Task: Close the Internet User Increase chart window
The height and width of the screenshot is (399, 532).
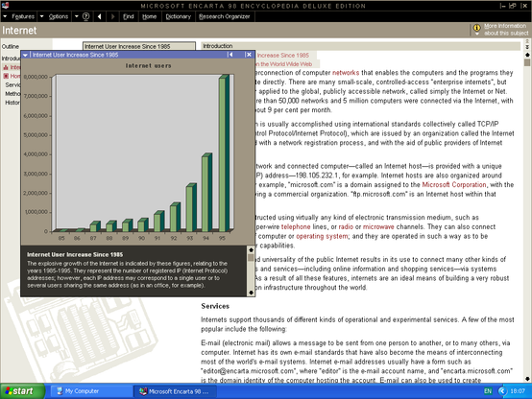Action: [249, 55]
